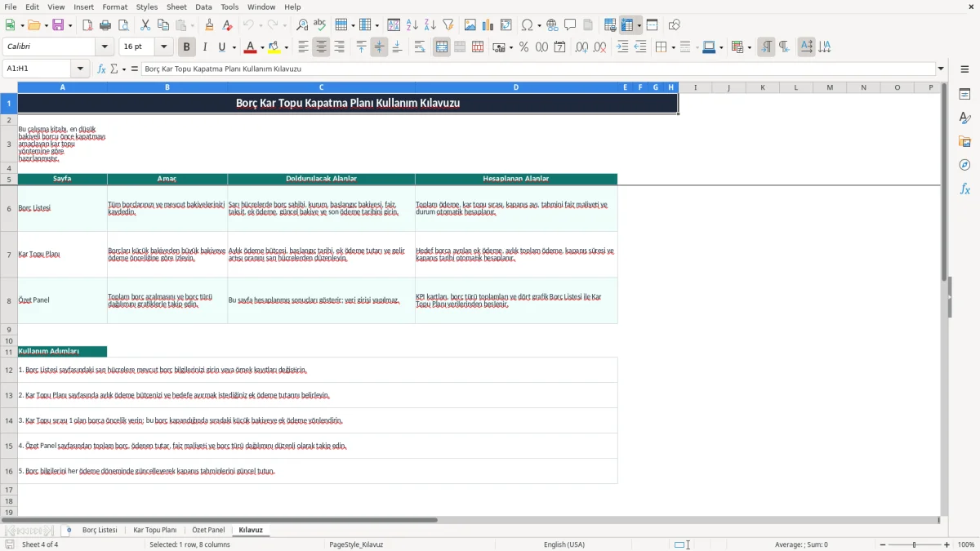Viewport: 980px width, 551px height.
Task: Open the Format menu
Action: (114, 7)
